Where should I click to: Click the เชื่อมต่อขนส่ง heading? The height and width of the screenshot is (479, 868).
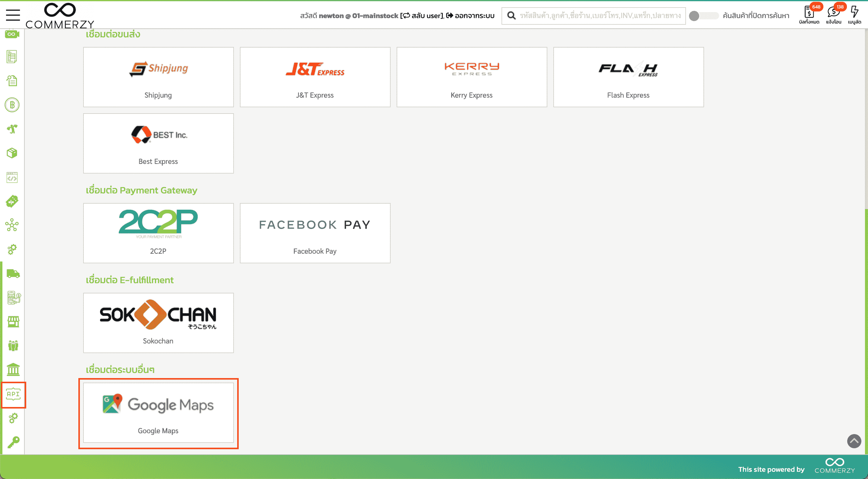pos(113,34)
